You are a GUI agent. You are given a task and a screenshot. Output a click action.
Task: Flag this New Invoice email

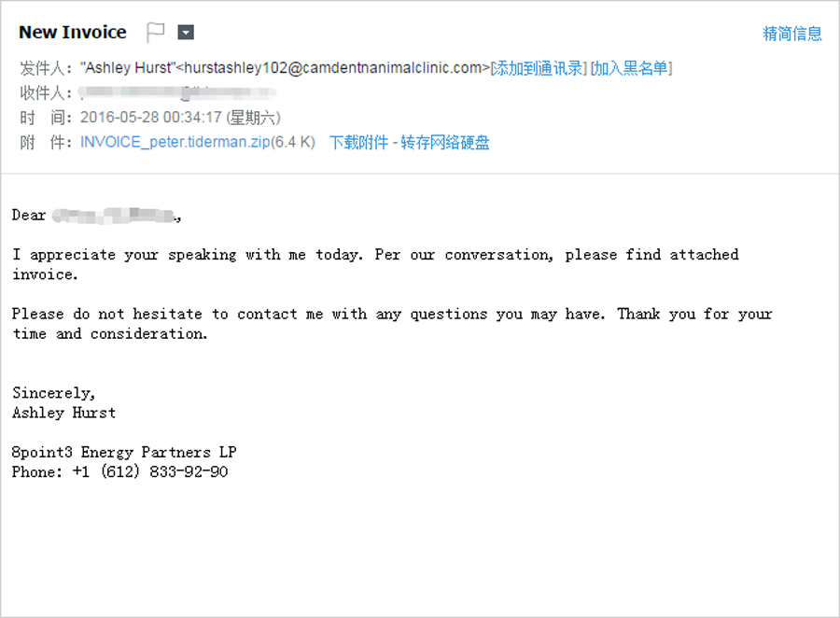tap(156, 33)
